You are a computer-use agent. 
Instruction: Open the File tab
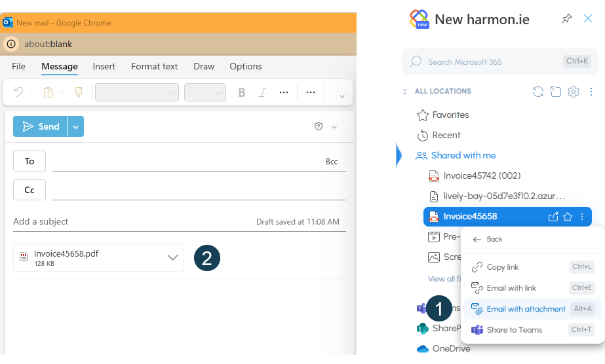[x=18, y=66]
